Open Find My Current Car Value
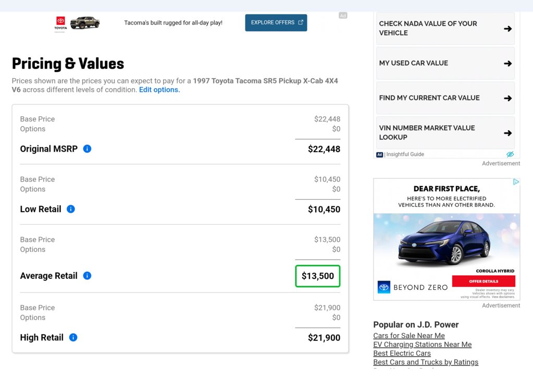This screenshot has height=392, width=533. click(445, 98)
